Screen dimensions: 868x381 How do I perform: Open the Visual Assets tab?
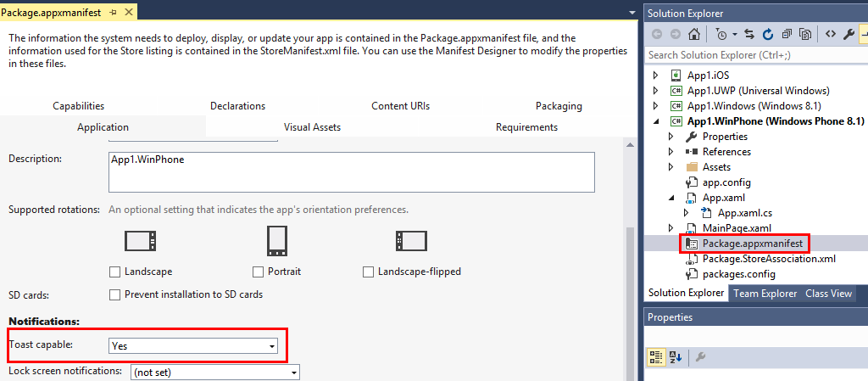pos(312,127)
